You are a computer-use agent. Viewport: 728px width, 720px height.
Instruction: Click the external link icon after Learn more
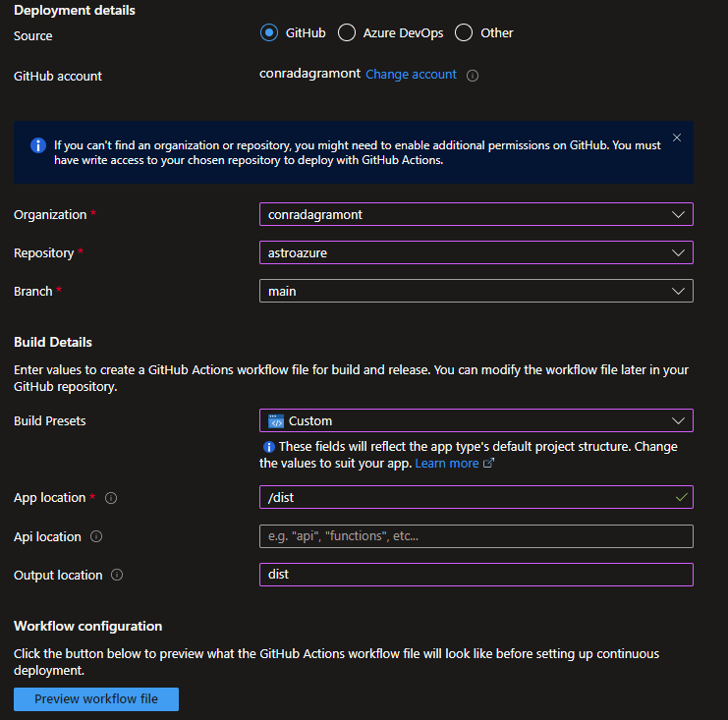tap(488, 463)
